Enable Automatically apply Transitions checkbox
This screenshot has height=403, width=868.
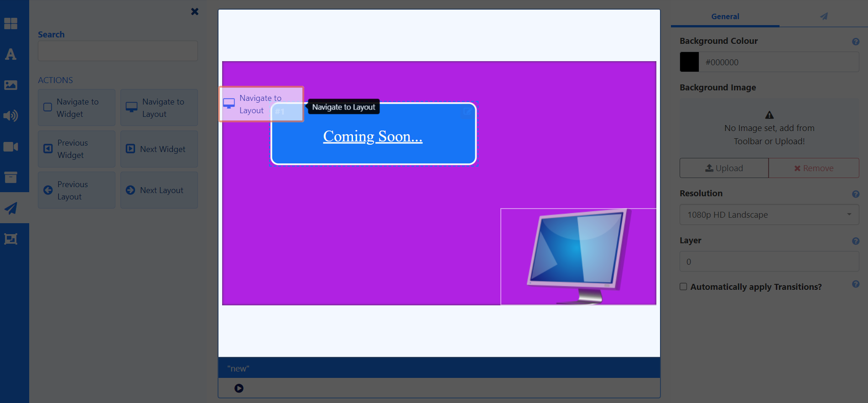pyautogui.click(x=683, y=287)
